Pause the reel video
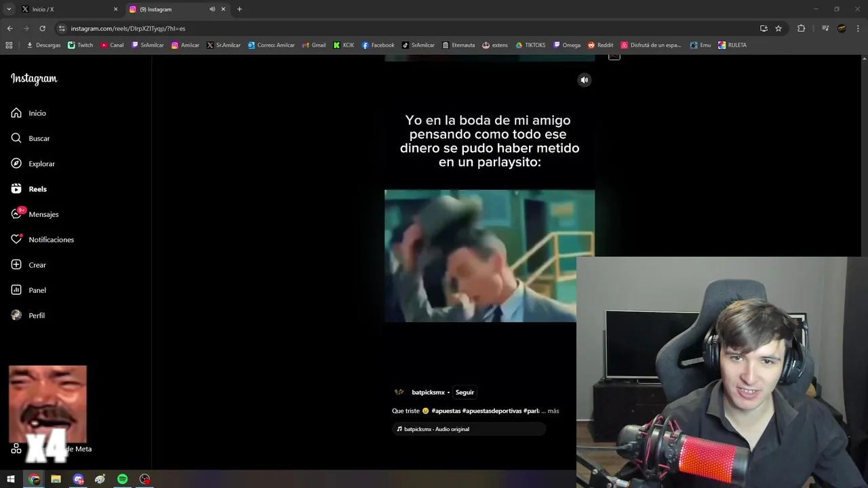This screenshot has width=868, height=488. tap(489, 256)
